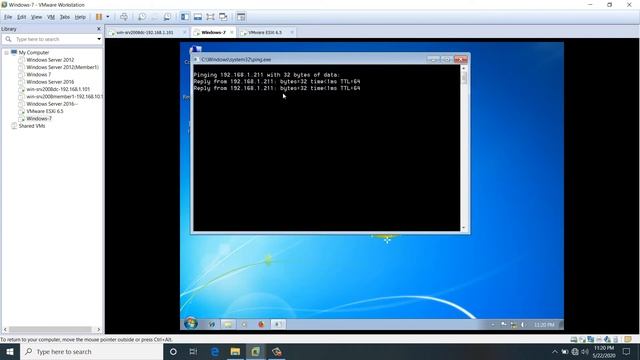
Task: Switch to the VMware ESXi 6.5 tab
Action: pos(265,32)
